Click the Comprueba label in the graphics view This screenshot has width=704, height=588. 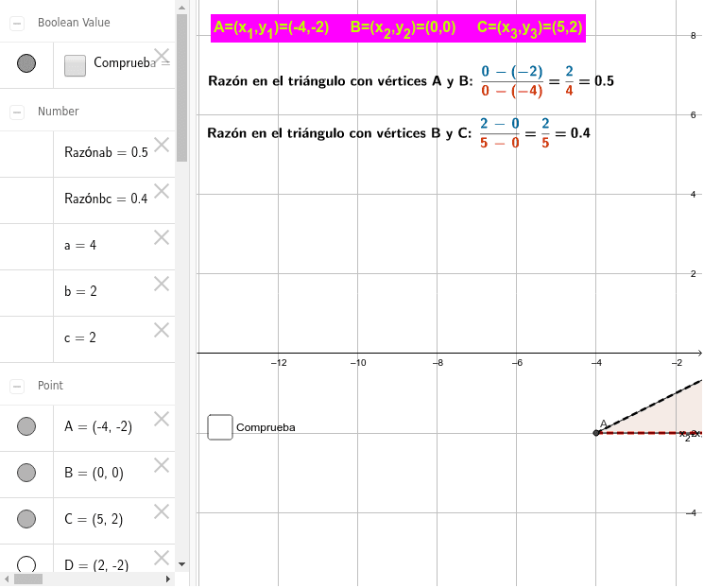point(266,427)
